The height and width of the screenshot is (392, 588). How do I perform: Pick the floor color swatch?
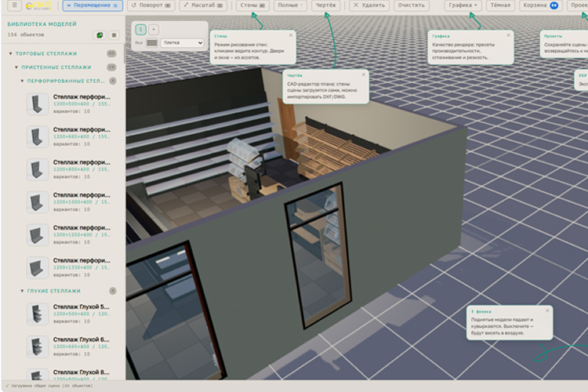point(152,43)
